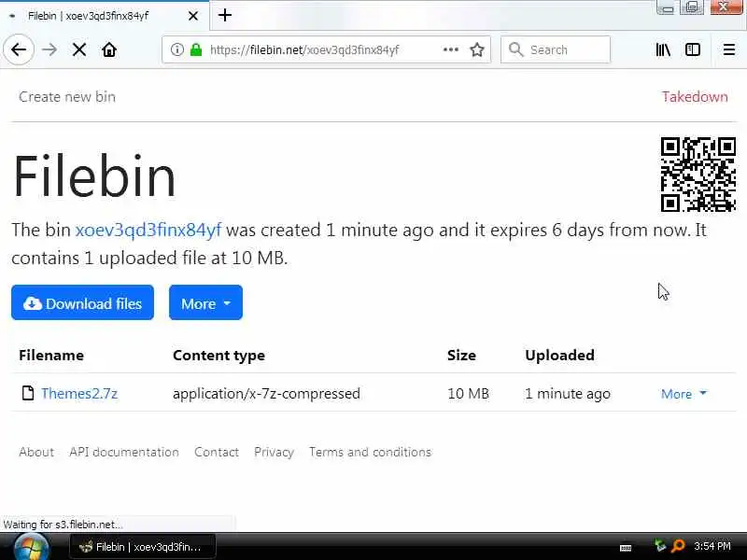Click the Takedown link

[x=695, y=97]
